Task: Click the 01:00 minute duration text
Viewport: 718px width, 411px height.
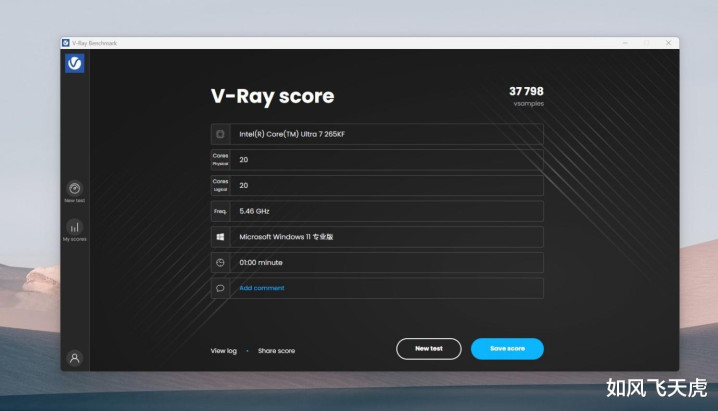Action: [261, 262]
